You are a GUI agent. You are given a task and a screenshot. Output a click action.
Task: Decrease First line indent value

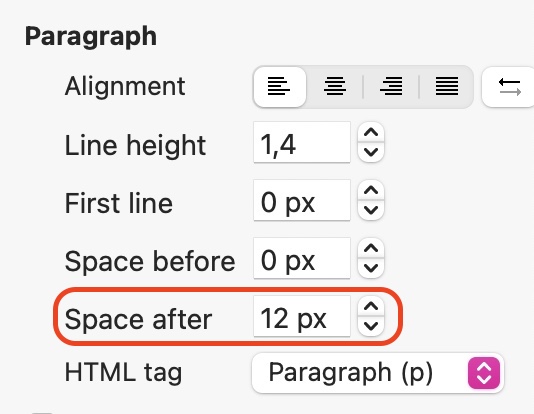point(371,210)
